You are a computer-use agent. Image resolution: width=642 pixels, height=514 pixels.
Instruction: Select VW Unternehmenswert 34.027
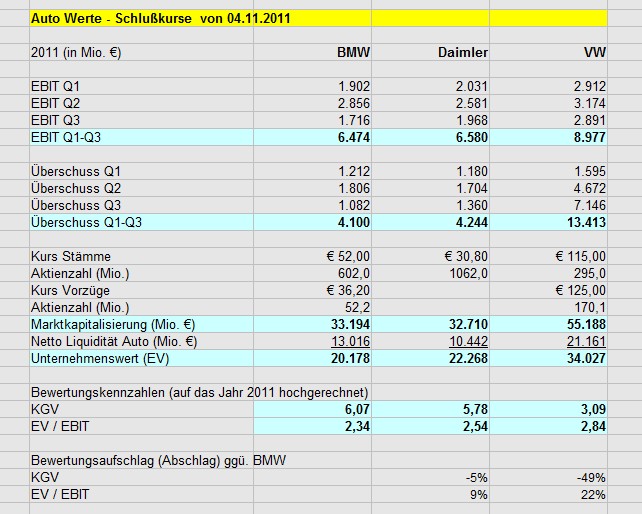(x=586, y=358)
